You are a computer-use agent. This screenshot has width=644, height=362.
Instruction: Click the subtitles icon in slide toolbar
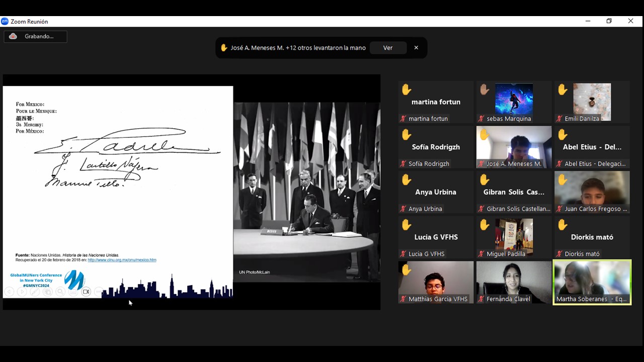point(73,292)
